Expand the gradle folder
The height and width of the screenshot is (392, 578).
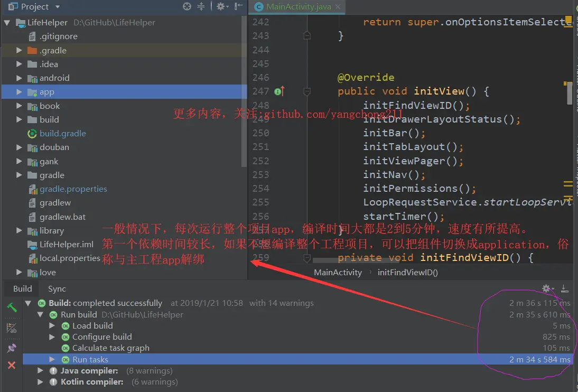(x=19, y=175)
